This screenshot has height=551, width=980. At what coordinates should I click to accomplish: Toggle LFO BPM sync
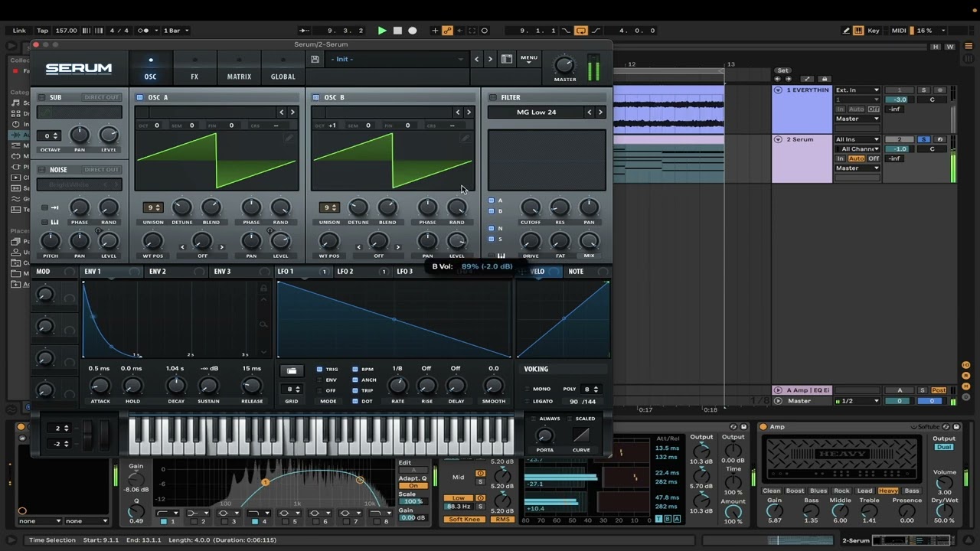[355, 369]
